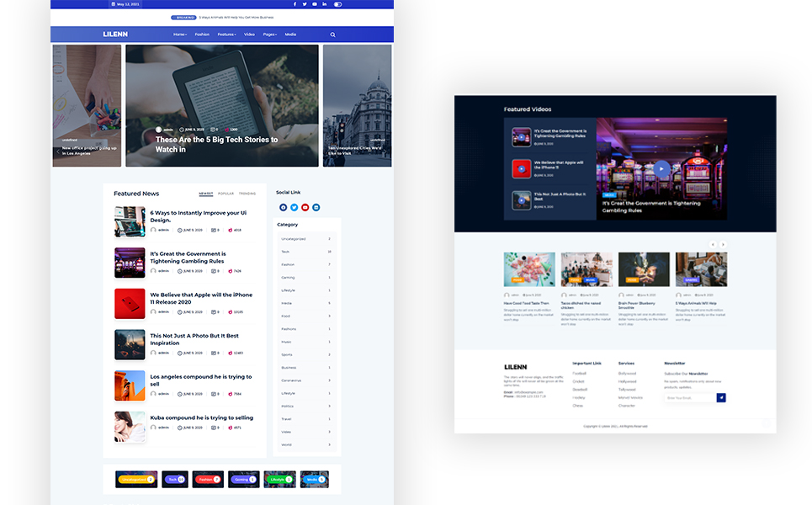This screenshot has height=505, width=812.
Task: Click the newsletter email input field
Action: [690, 397]
